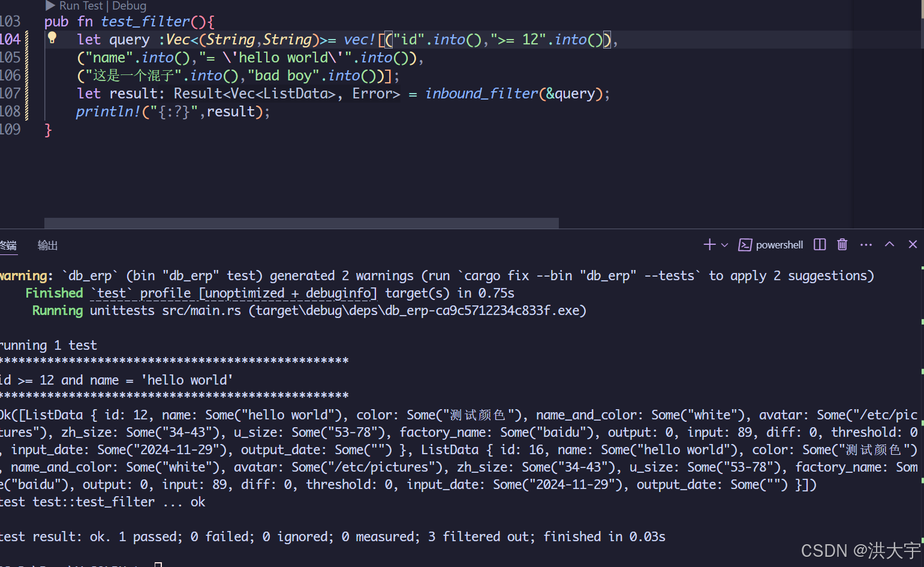Click the editor horizontal scrollbar
The height and width of the screenshot is (567, 924).
click(302, 223)
